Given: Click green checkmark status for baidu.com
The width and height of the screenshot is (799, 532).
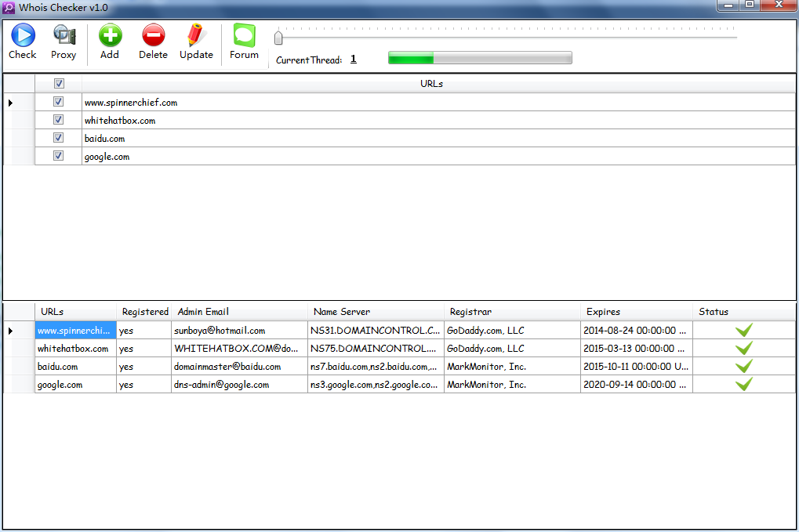Looking at the screenshot, I should [743, 367].
